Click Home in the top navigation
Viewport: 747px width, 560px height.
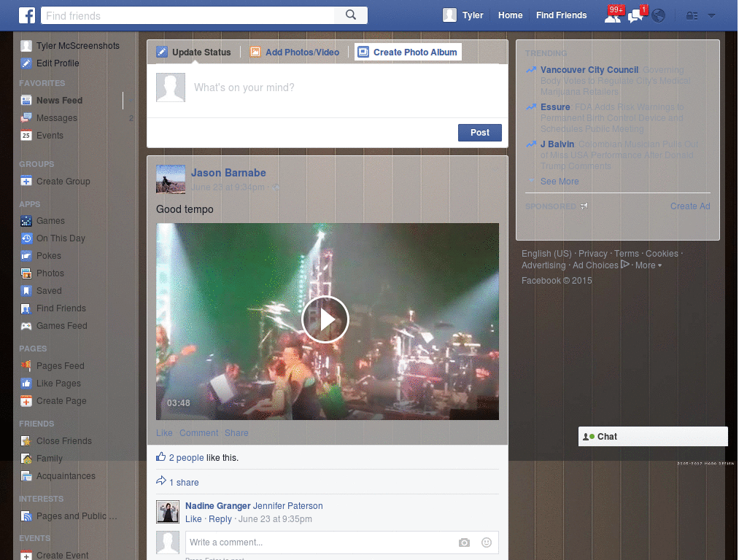click(510, 15)
